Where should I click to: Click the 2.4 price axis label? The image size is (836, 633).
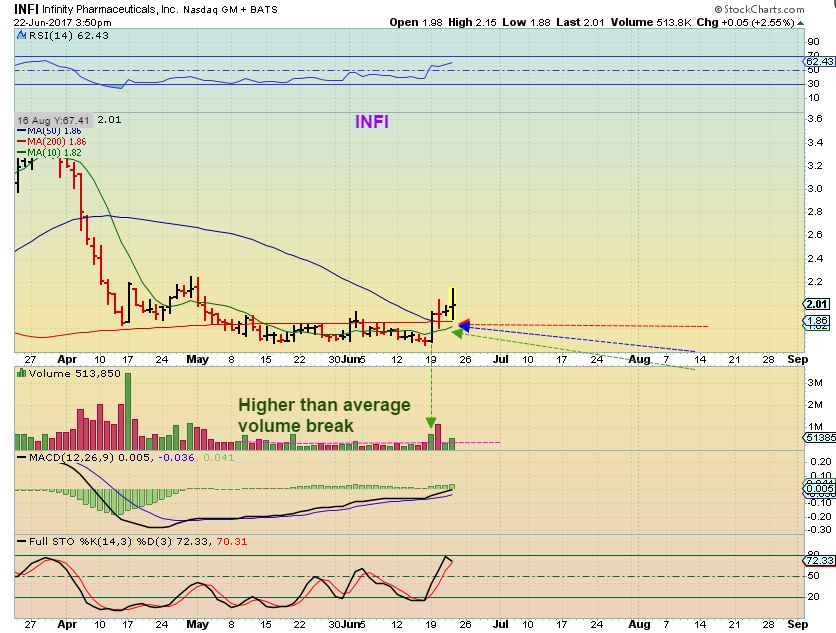(x=815, y=259)
